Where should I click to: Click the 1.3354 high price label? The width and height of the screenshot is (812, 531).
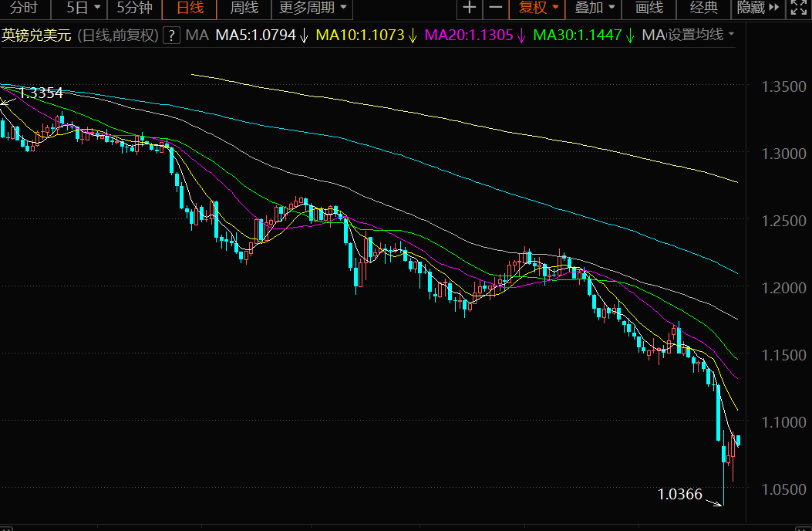41,93
